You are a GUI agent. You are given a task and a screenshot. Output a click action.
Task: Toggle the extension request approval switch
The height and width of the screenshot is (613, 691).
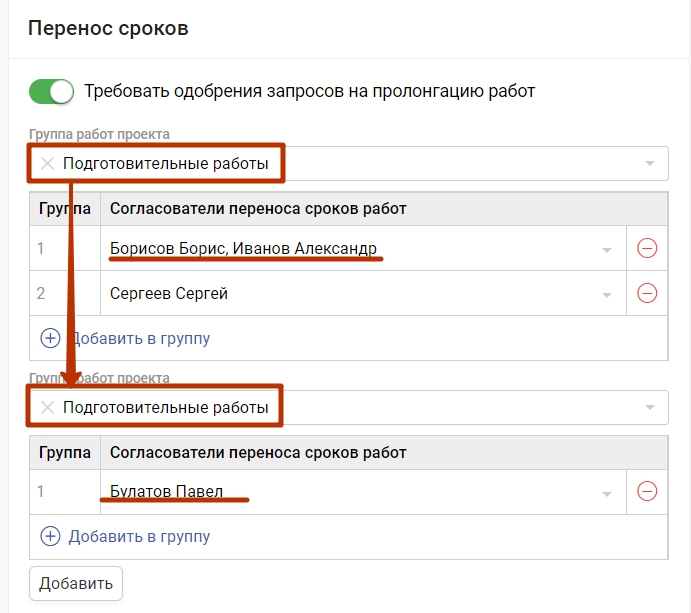52,91
